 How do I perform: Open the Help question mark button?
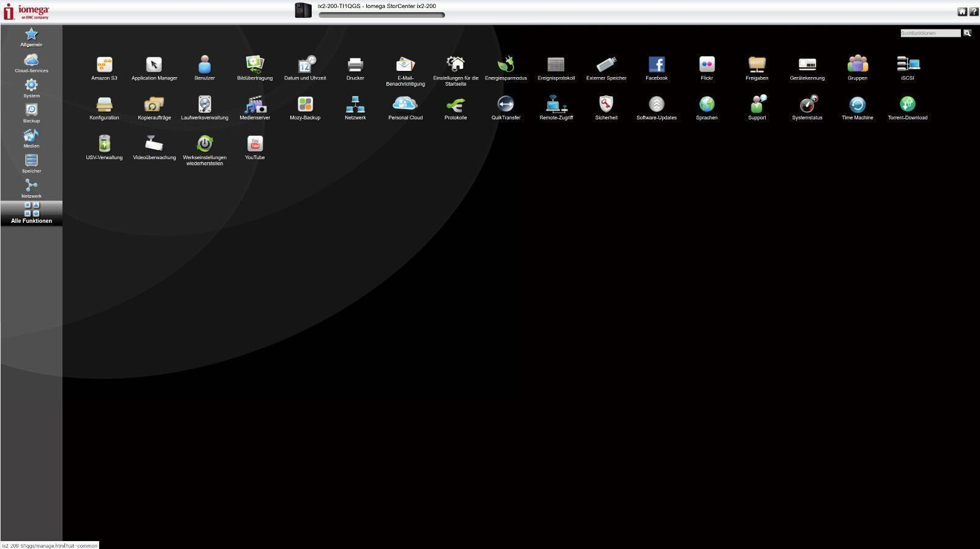click(973, 12)
